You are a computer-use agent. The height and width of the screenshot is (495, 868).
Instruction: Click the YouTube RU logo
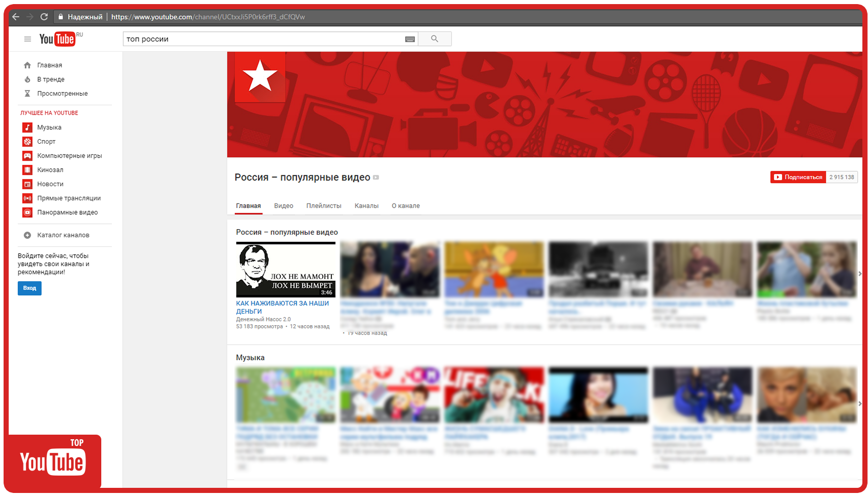point(58,38)
